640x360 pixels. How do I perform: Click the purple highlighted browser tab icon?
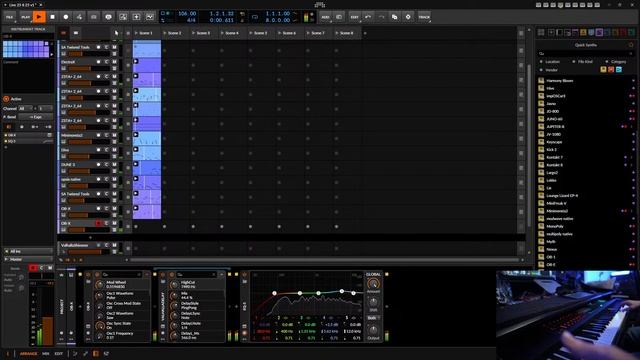(599, 33)
